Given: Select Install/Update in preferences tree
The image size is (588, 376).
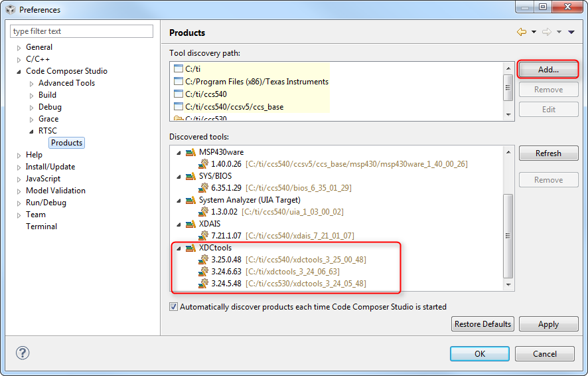Looking at the screenshot, I should (x=50, y=167).
